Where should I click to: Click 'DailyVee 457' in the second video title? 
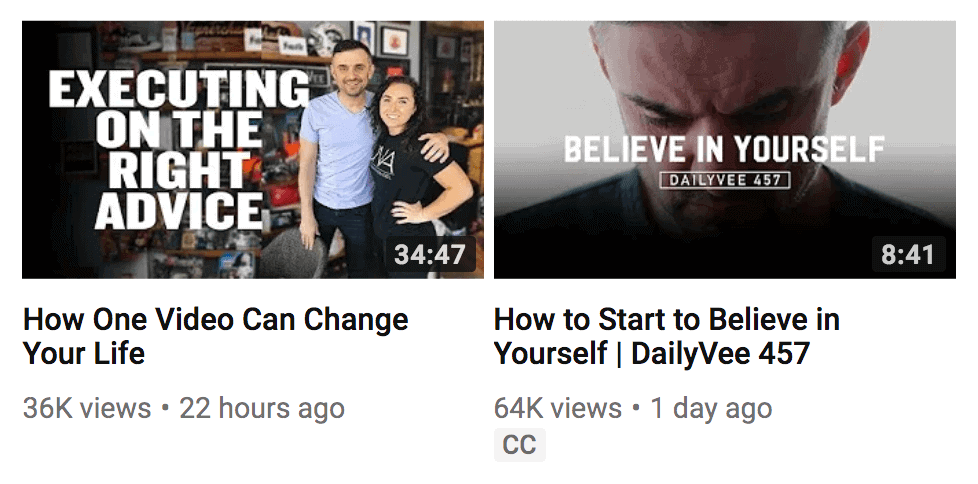click(x=720, y=353)
